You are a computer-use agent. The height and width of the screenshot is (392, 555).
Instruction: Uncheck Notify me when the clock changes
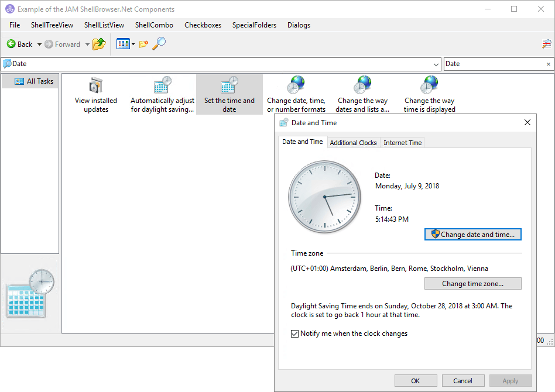click(x=295, y=334)
